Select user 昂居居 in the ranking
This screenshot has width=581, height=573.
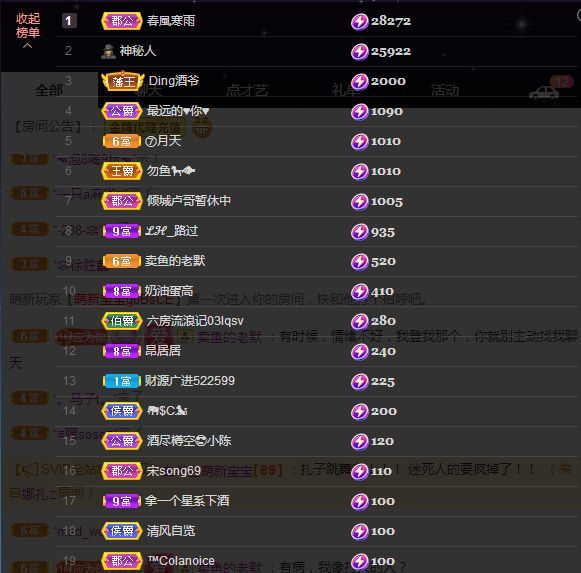pos(163,351)
